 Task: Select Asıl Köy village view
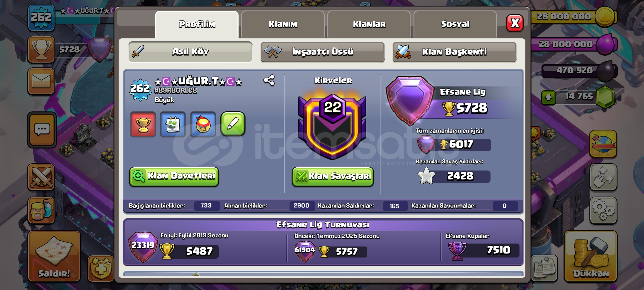190,52
